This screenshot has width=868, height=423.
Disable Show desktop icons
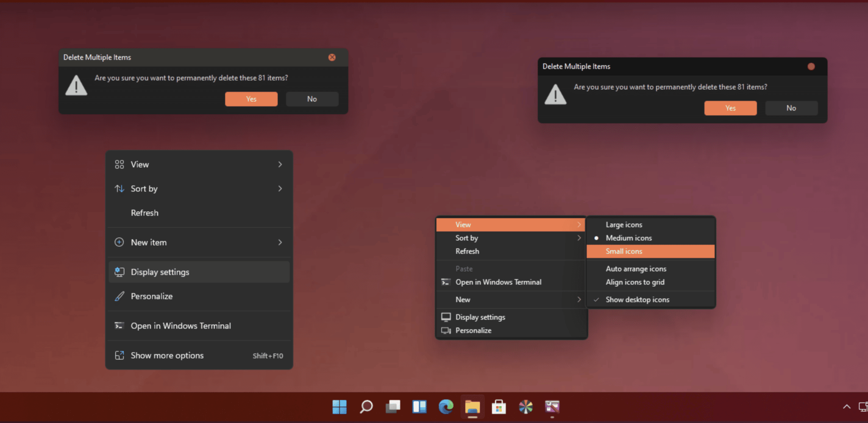pyautogui.click(x=637, y=299)
